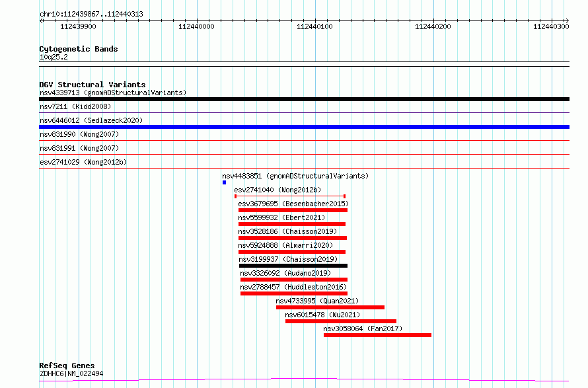
Task: Select the blue nsv6446012 Sedlazeck2020 bar
Action: 304,127
